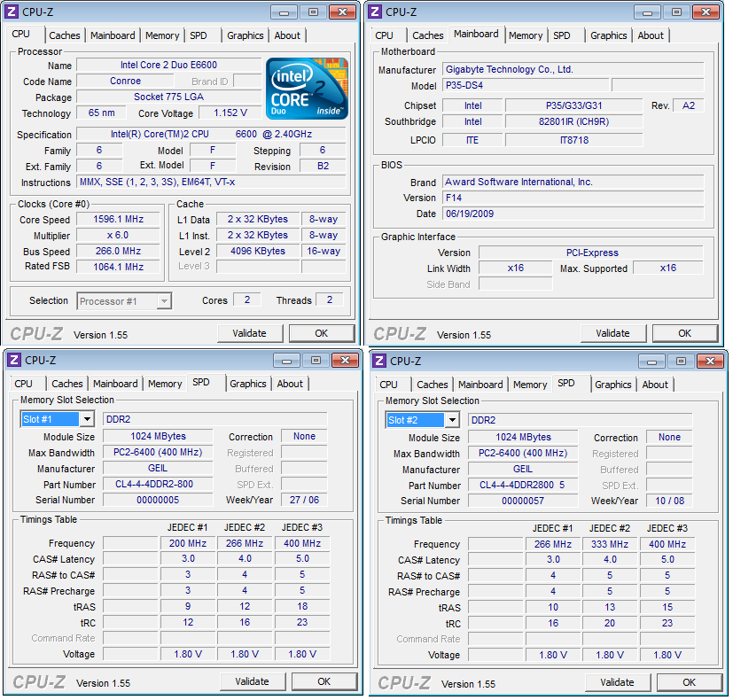The height and width of the screenshot is (700, 733).
Task: Open Caches tab in the Mainboard window
Action: pyautogui.click(x=428, y=35)
